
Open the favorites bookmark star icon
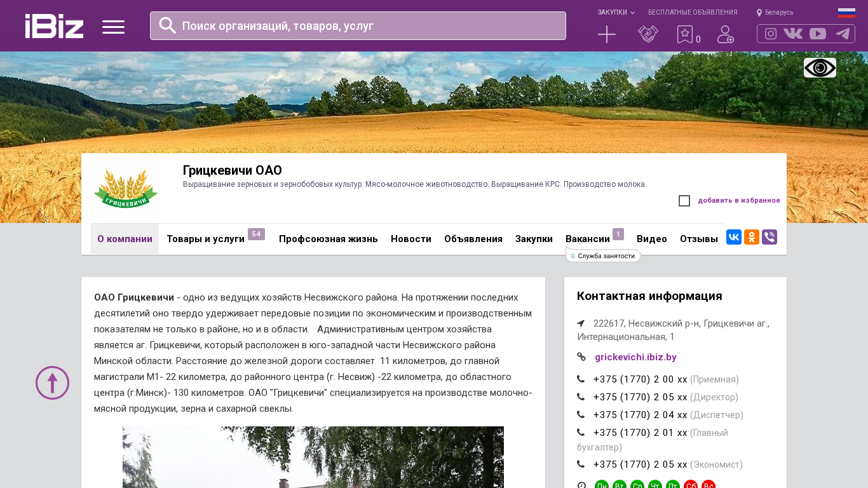[x=685, y=34]
